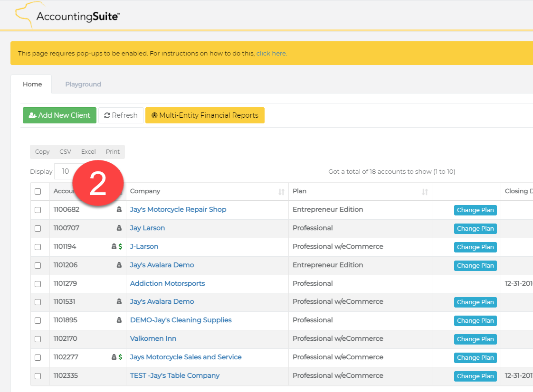Open Jay's Avalara Demo in row 1101531
The image size is (533, 392).
tap(162, 302)
